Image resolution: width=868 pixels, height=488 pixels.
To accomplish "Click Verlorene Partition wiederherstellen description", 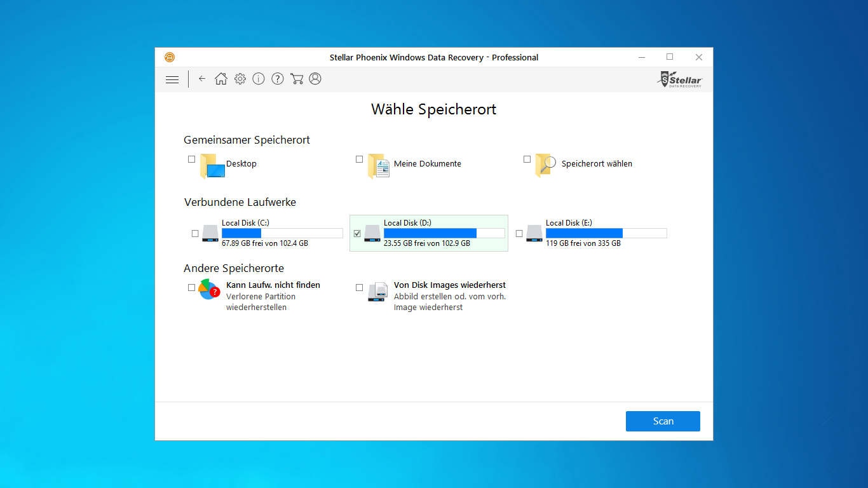I will coord(261,302).
